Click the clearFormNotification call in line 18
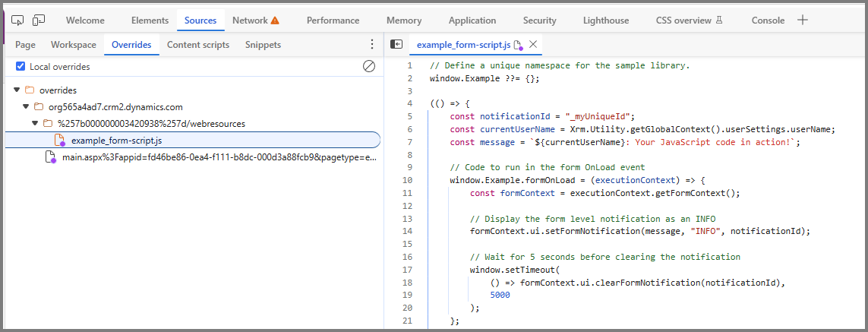Viewport: 868px width, 332px height. coord(648,283)
